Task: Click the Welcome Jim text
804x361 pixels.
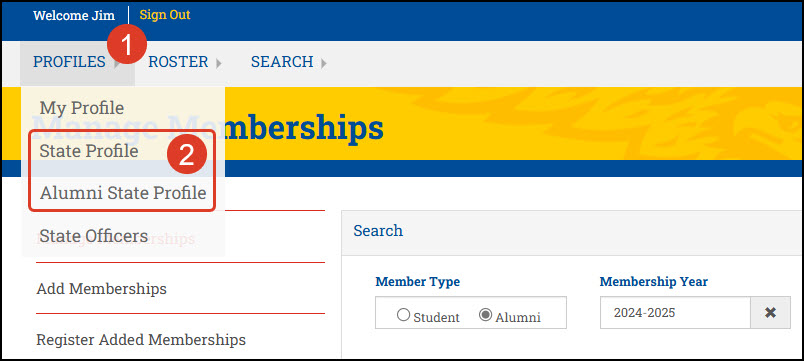Action: tap(74, 15)
